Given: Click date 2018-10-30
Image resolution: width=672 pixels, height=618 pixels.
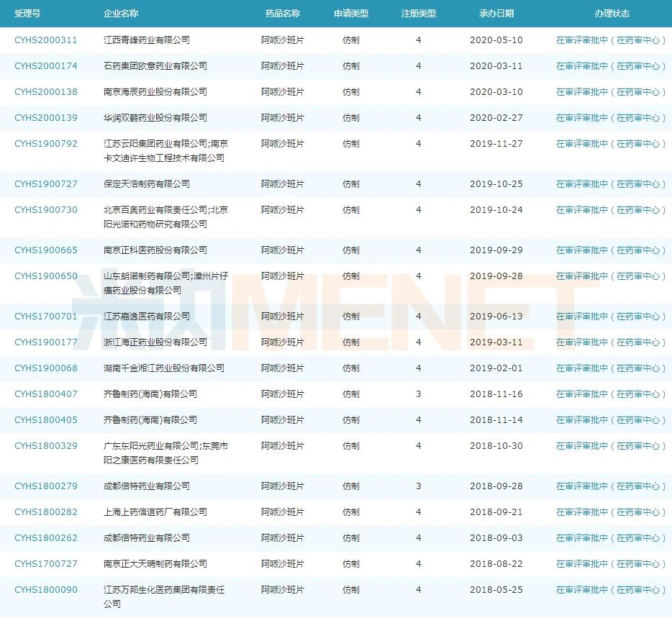Looking at the screenshot, I should (496, 446).
